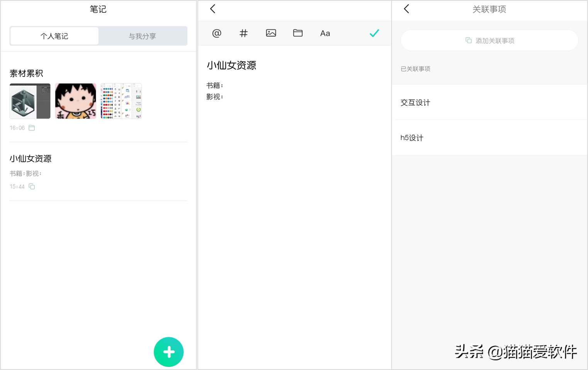The width and height of the screenshot is (588, 370).
Task: Switch to the 与我分享 tab
Action: click(x=142, y=36)
